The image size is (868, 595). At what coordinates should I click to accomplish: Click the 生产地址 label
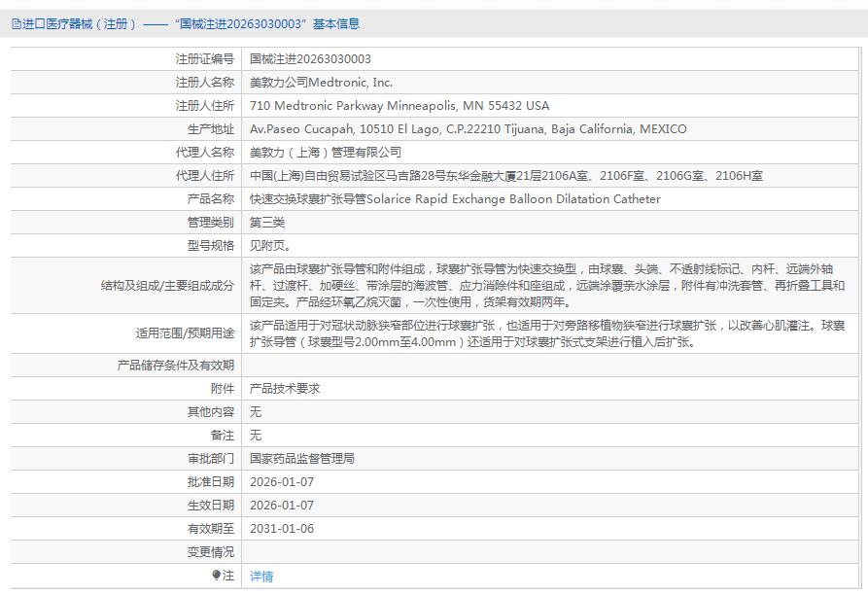tap(210, 129)
